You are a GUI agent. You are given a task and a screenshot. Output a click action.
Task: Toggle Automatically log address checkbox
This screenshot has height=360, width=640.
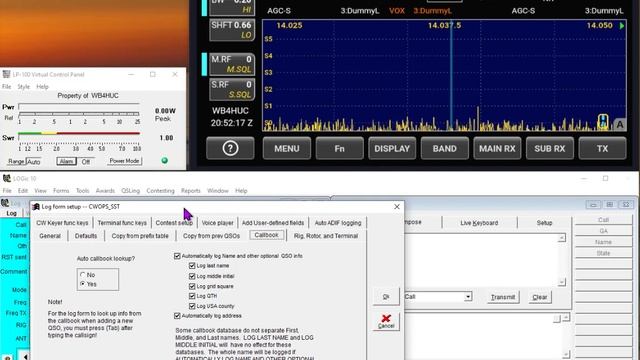[177, 316]
